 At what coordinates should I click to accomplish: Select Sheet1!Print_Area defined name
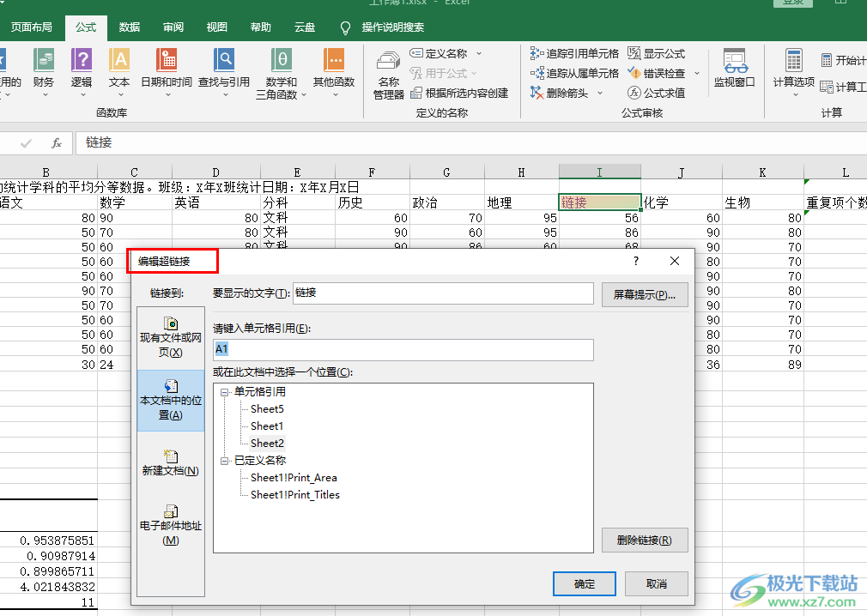coord(294,477)
